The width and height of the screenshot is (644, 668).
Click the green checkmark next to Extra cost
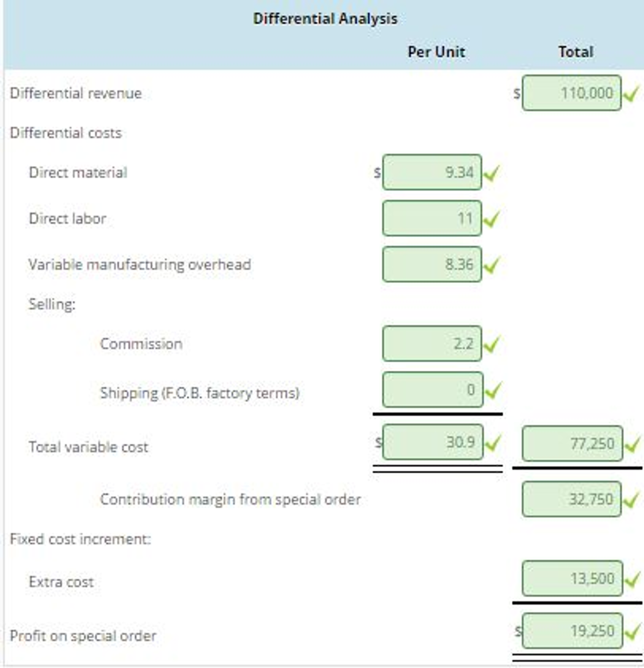(632, 580)
